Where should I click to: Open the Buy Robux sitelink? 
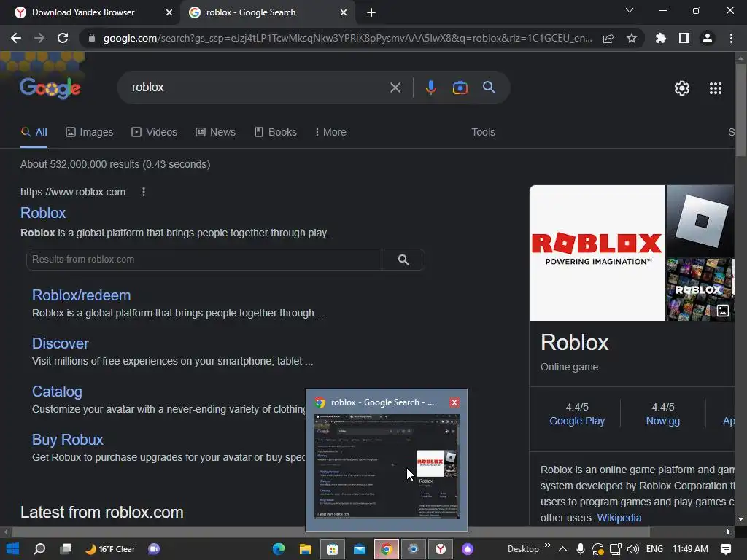(x=67, y=440)
